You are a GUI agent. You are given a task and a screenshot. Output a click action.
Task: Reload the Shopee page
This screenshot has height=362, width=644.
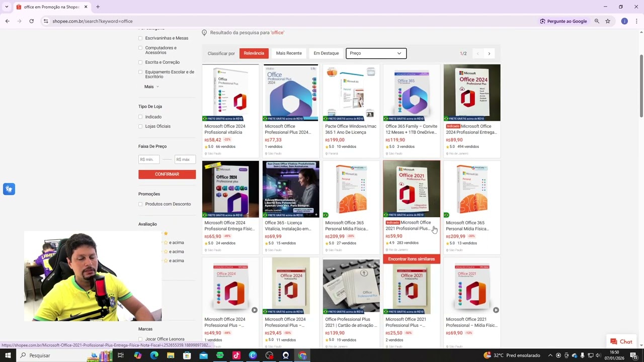pos(31,21)
